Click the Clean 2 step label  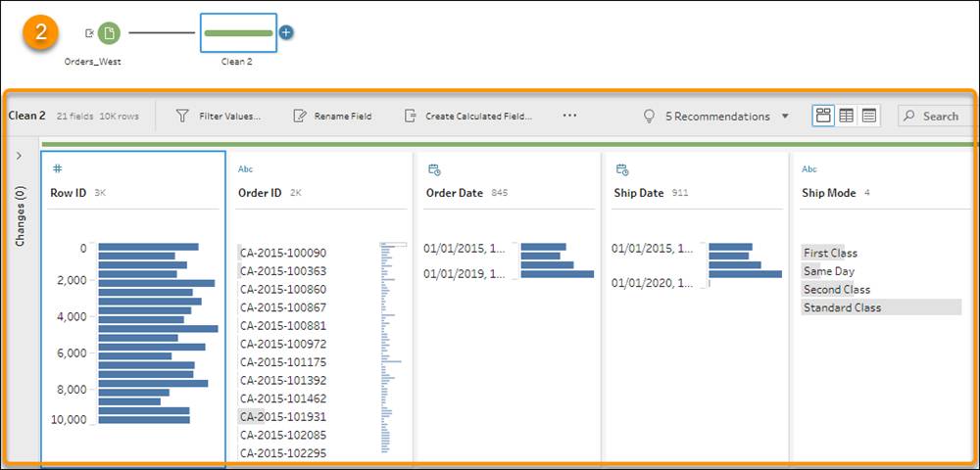[x=237, y=63]
